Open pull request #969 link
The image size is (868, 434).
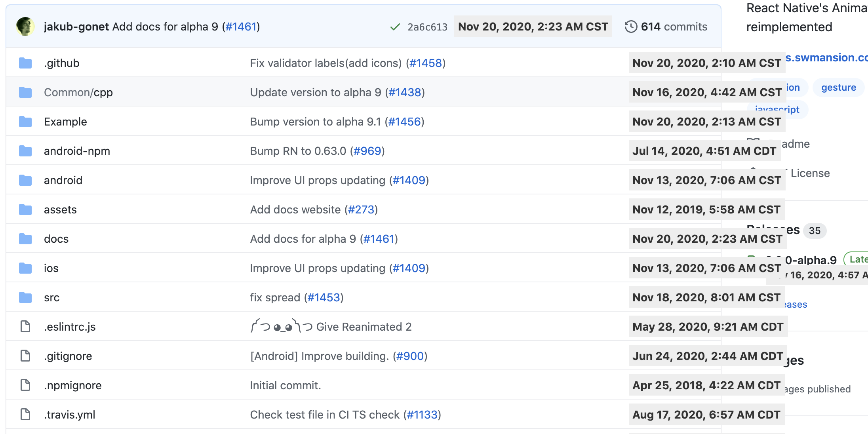point(367,151)
